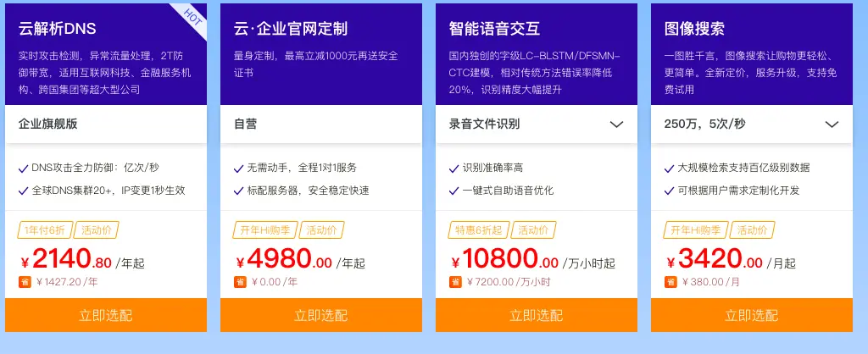This screenshot has height=354, width=868.
Task: Click the 1年付6折 promo tag
Action: 45,230
